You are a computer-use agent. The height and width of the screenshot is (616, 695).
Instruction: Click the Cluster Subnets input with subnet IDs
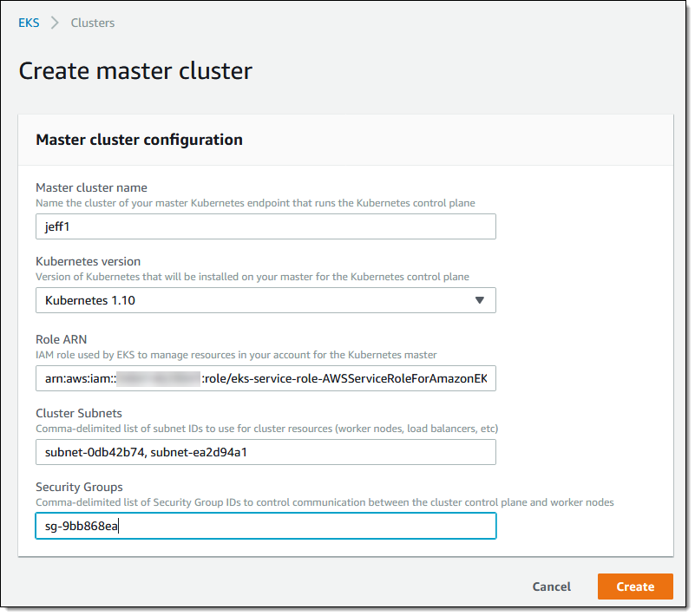pos(266,452)
